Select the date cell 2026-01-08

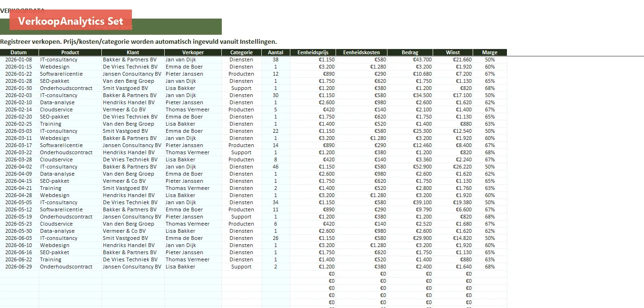[x=19, y=60]
